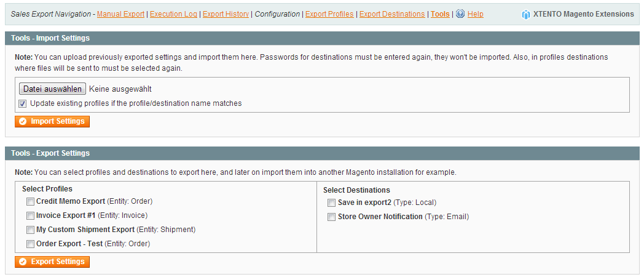
Task: Uncheck Update existing profiles checkbox
Action: pos(23,103)
